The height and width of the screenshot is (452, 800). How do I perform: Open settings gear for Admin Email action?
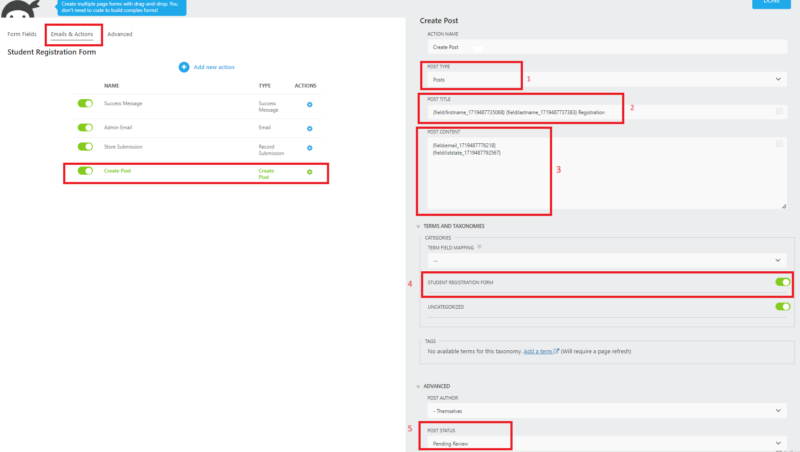click(x=310, y=129)
